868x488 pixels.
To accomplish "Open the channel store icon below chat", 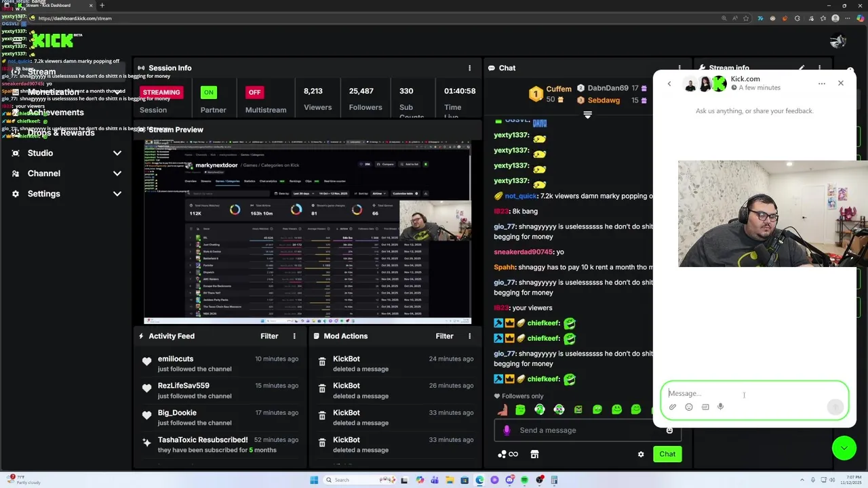I will (x=534, y=454).
